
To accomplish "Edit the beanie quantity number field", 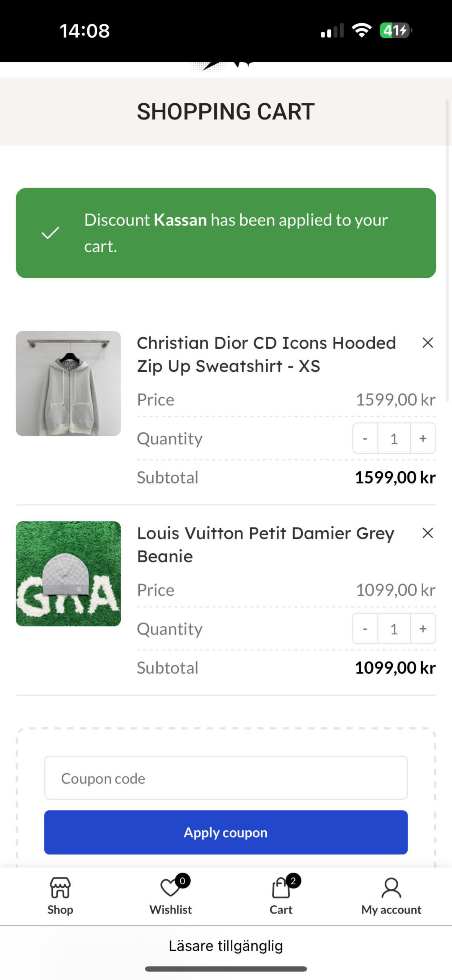I will pyautogui.click(x=394, y=629).
